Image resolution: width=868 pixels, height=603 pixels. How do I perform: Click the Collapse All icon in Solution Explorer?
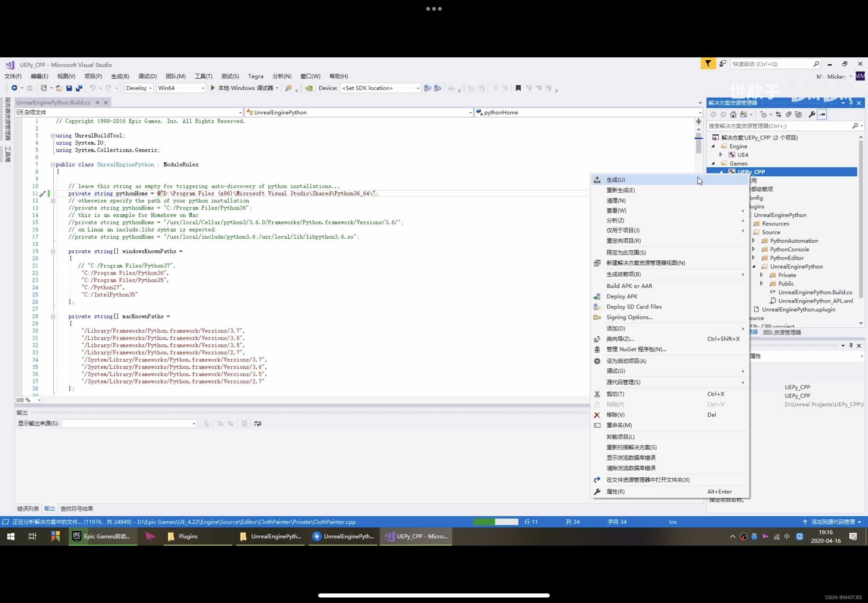click(789, 114)
